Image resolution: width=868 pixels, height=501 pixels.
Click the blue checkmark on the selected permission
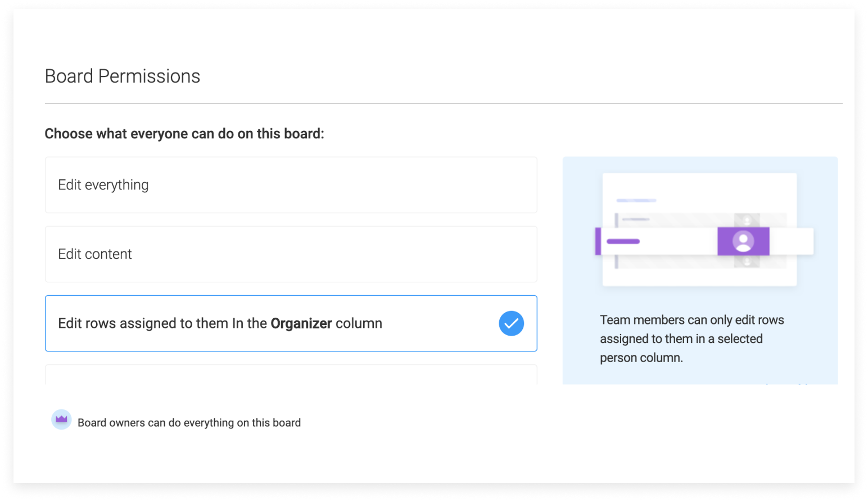click(x=511, y=323)
